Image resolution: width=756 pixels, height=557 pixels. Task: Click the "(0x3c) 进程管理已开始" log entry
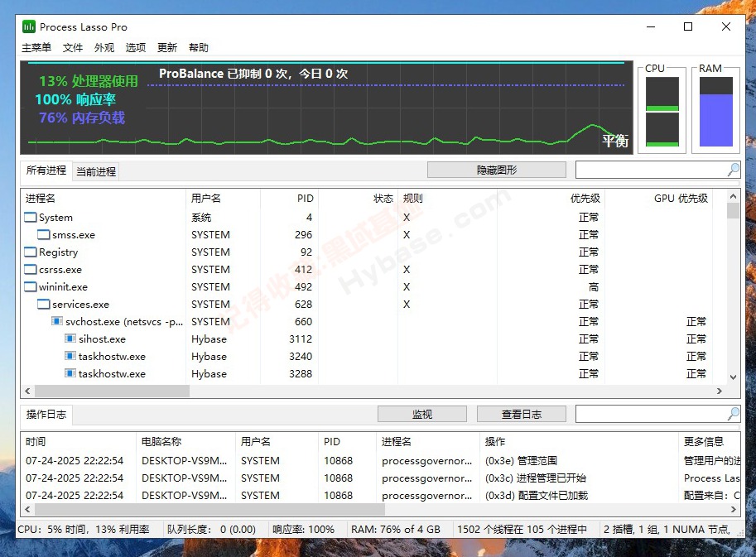click(x=535, y=478)
